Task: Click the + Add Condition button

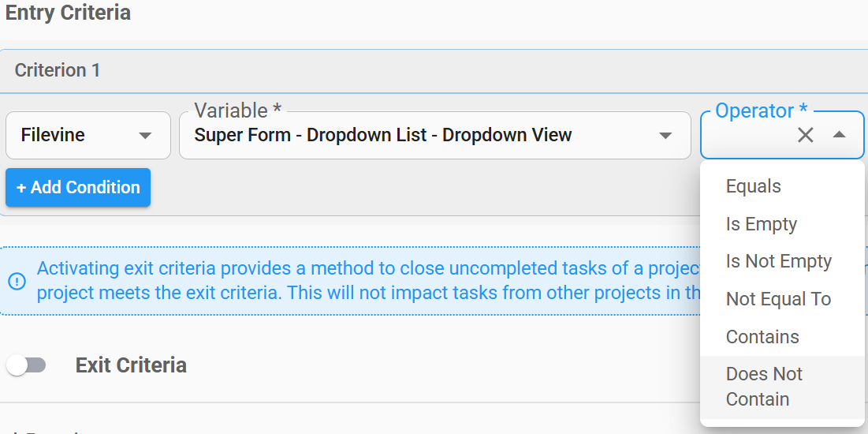Action: [x=78, y=188]
